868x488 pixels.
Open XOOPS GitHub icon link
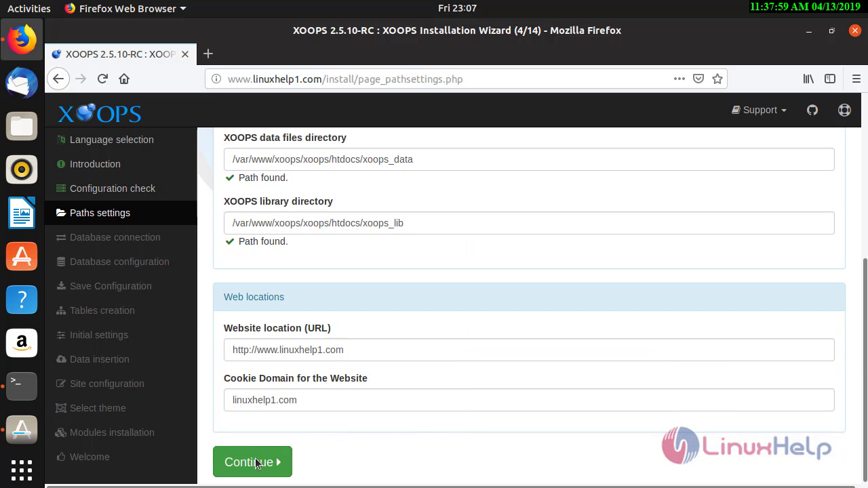point(812,110)
